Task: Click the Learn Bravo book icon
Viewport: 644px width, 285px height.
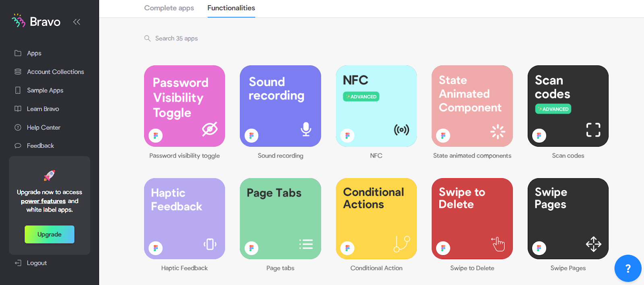Action: click(18, 109)
